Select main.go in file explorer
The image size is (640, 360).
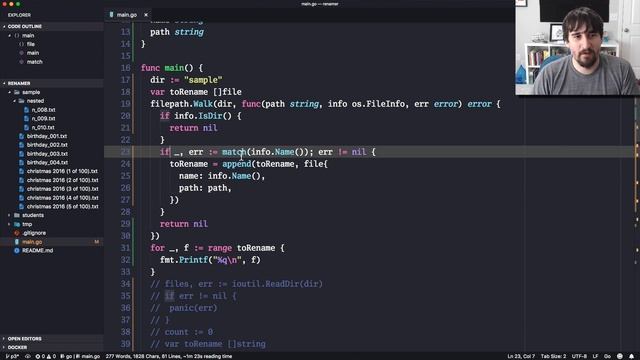(52, 242)
